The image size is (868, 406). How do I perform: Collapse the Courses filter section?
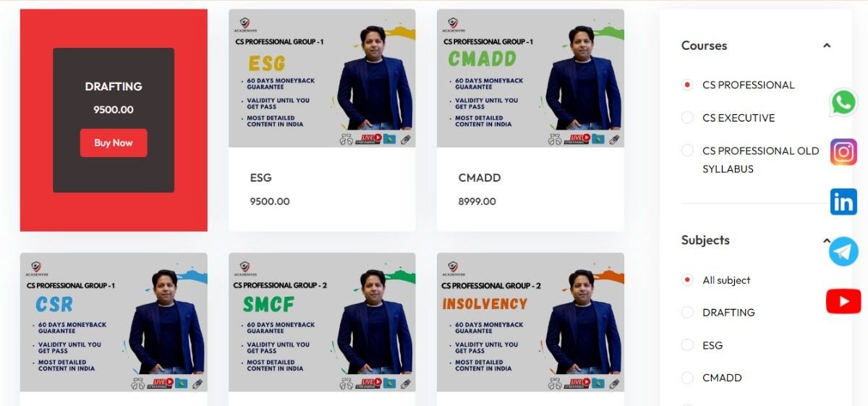point(827,46)
